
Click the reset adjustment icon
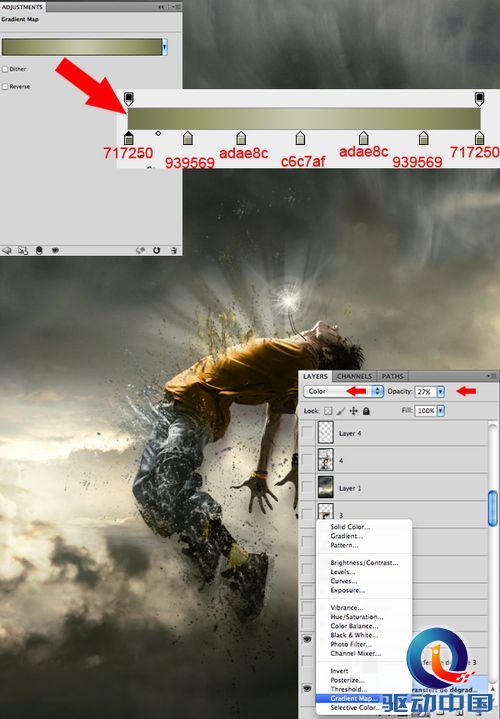point(156,250)
